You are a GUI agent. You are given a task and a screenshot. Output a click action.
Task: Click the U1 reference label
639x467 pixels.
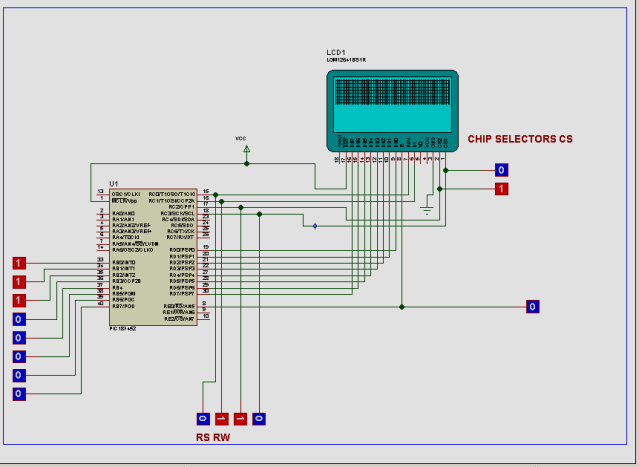[114, 184]
